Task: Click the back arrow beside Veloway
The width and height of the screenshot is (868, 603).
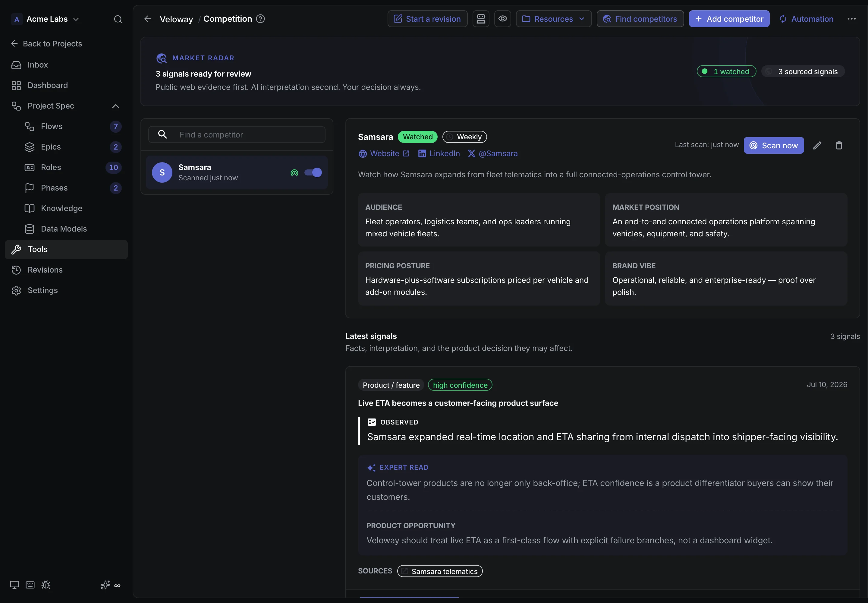Action: point(148,19)
